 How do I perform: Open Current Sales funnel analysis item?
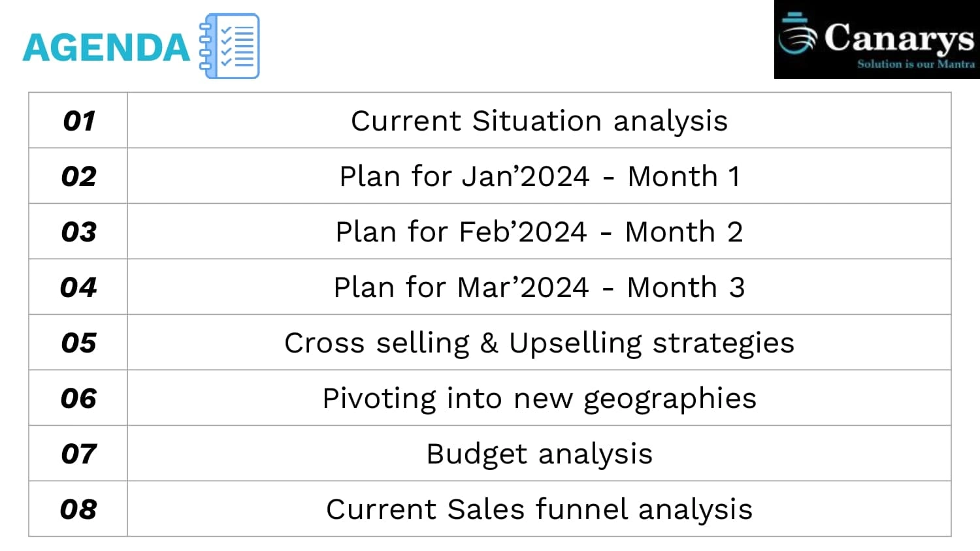(539, 509)
